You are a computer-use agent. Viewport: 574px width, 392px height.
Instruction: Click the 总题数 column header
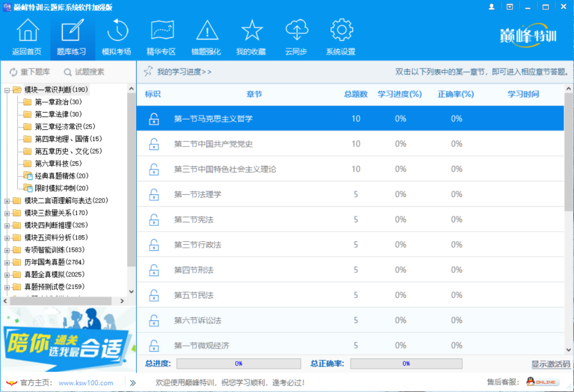click(356, 94)
